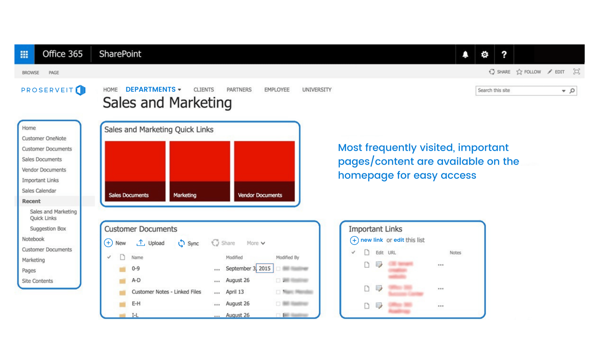This screenshot has width=599, height=364.
Task: Open the search scope dropdown arrow
Action: (x=563, y=91)
